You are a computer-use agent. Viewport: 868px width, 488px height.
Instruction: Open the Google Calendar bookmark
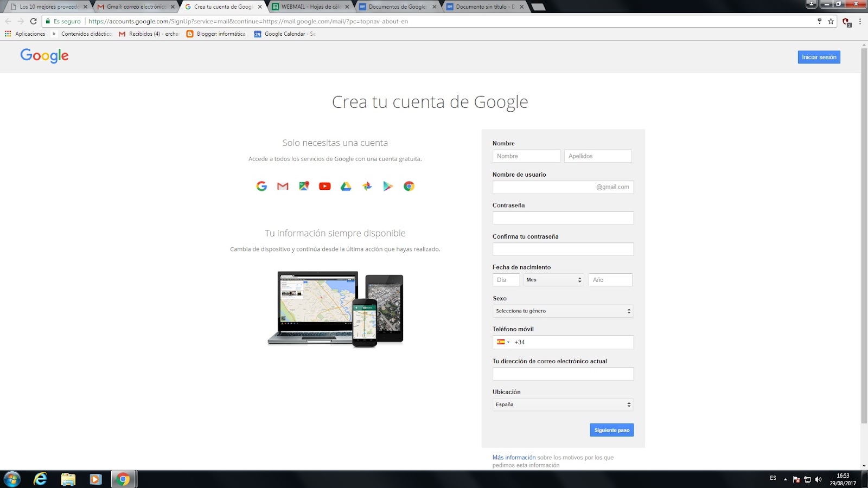[285, 34]
